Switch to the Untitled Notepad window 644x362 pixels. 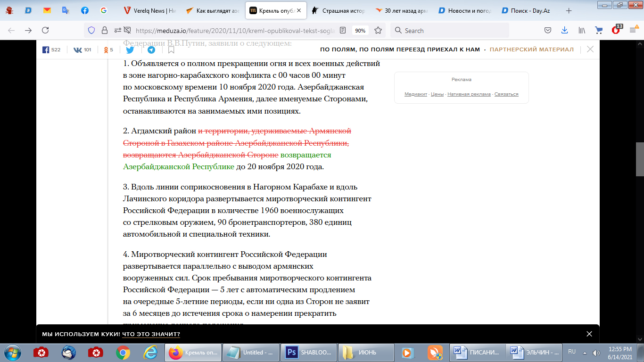point(251,352)
